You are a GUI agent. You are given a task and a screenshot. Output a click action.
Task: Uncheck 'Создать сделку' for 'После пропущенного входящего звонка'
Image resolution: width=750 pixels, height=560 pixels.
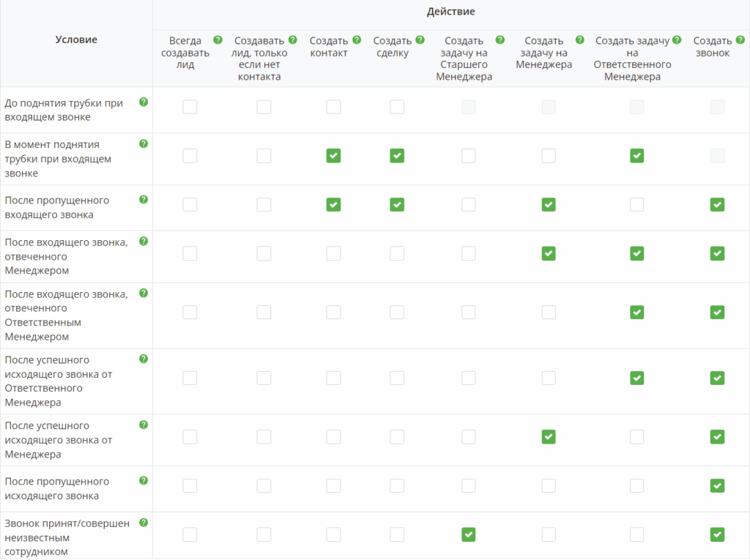point(397,204)
